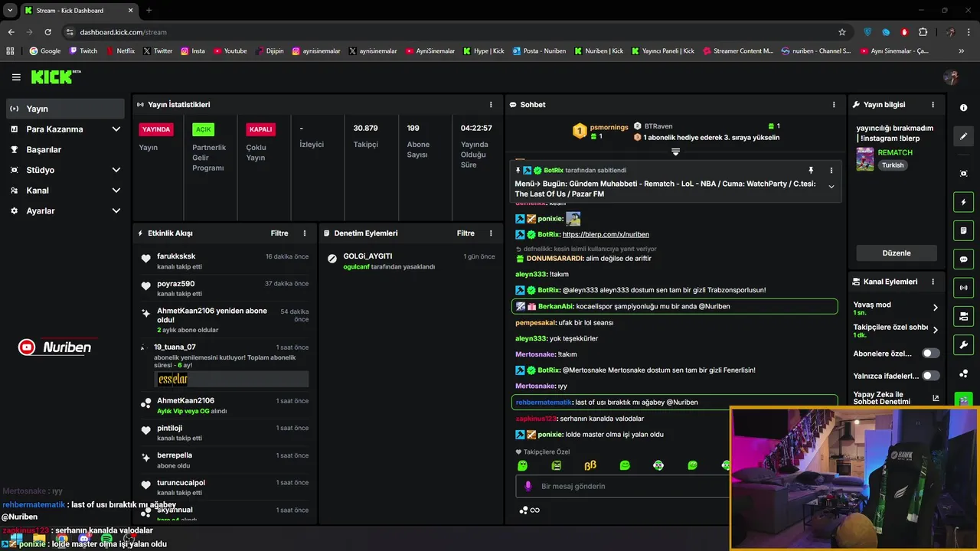Click the bookmark star in address bar
Screen dimensions: 980x551
[842, 32]
